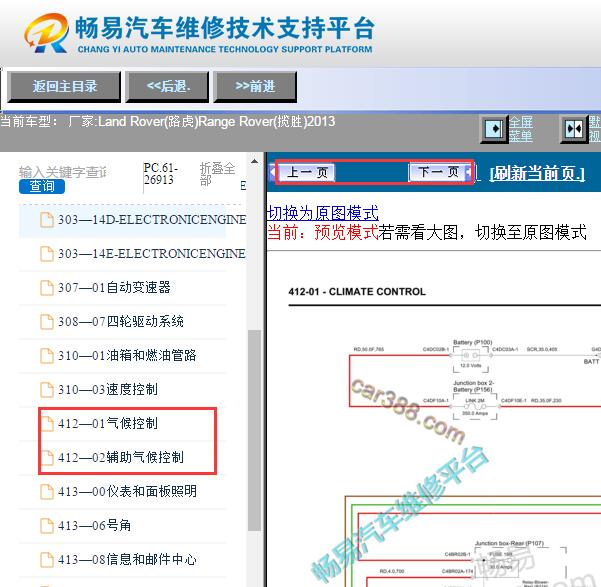Screen dimensions: 601x587
Task: Go back with the <<后退 button
Action: pos(167,87)
